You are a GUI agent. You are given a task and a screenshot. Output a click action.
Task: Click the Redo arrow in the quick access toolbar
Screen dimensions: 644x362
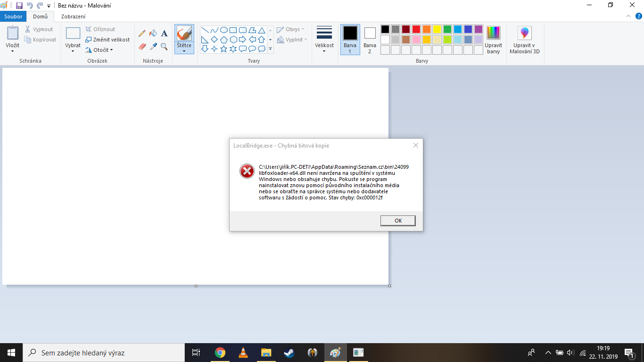click(40, 6)
